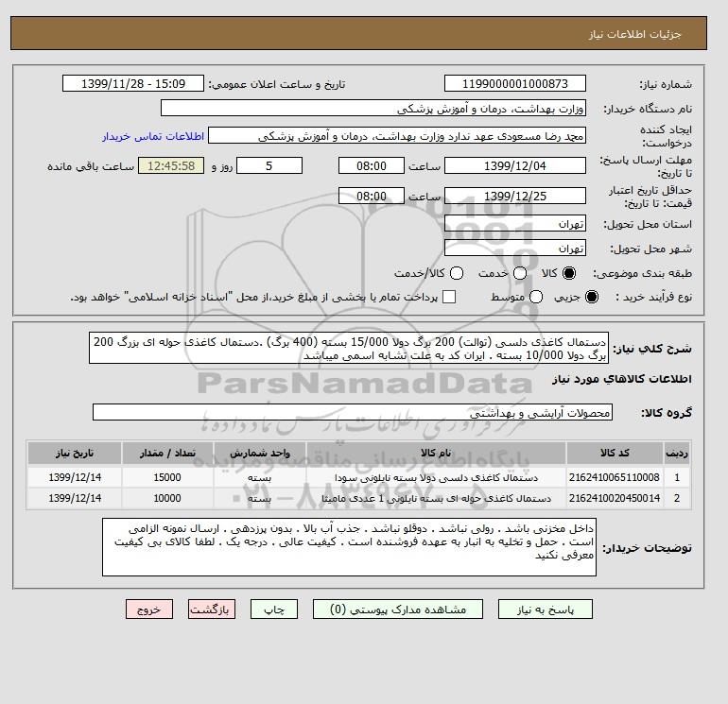Viewport: 728px width, 704px height.
Task: Click the price validity hour field 08:00
Action: pyautogui.click(x=371, y=196)
